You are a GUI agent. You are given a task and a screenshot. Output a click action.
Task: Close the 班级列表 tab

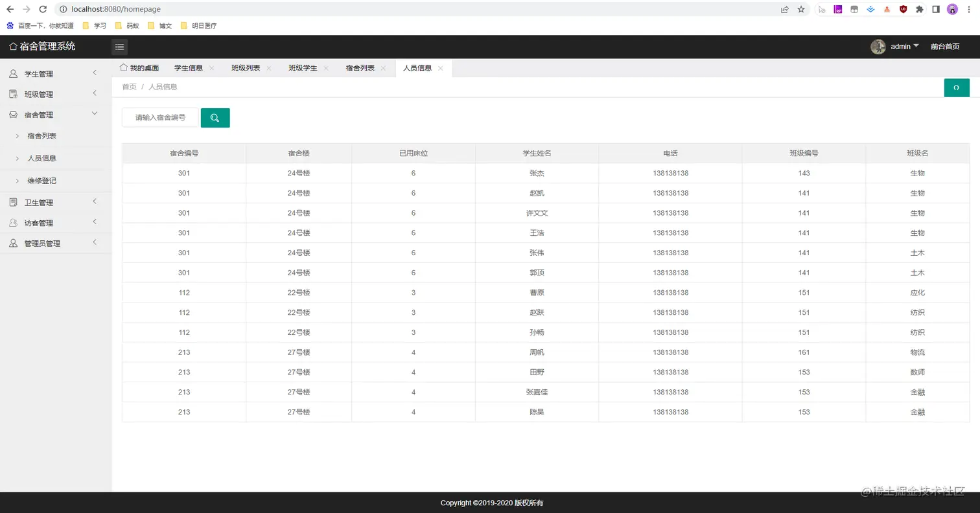point(269,68)
